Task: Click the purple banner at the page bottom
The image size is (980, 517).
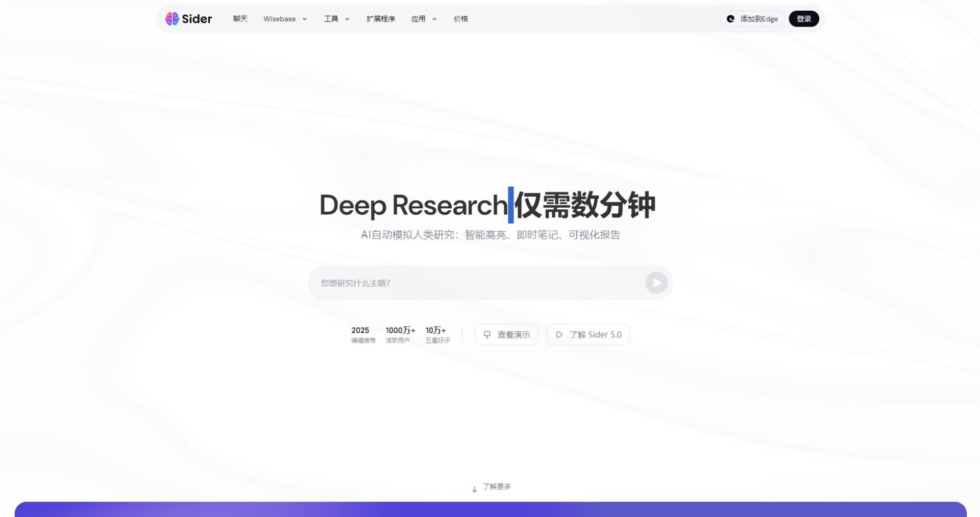Action: (490, 509)
